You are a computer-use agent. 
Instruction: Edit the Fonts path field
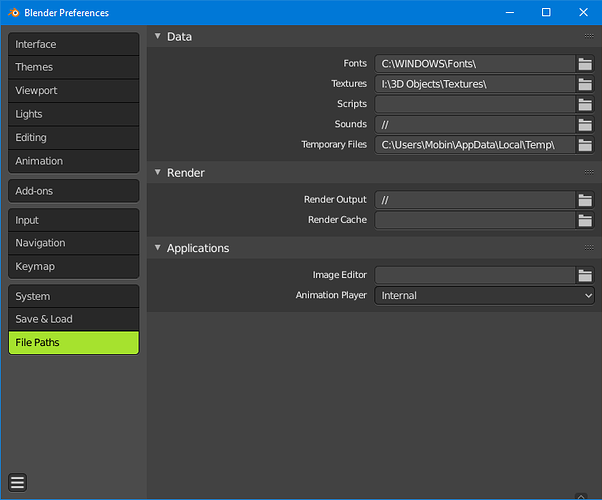click(x=475, y=64)
